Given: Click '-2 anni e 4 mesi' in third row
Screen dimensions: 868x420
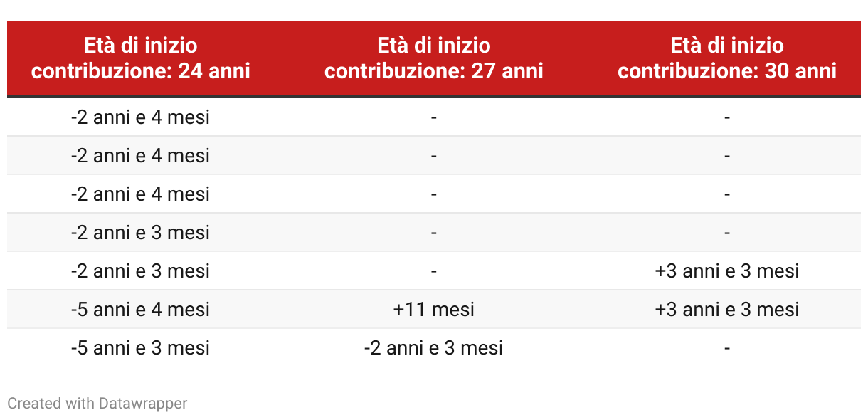Looking at the screenshot, I should 141,194.
